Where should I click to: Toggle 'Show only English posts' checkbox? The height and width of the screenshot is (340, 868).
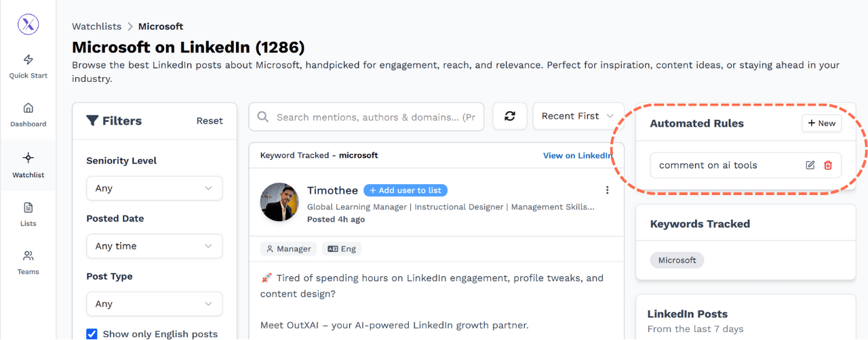tap(92, 333)
